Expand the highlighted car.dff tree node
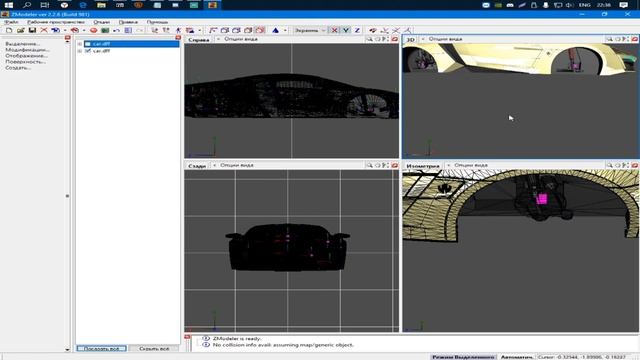The image size is (640, 360). [80, 44]
